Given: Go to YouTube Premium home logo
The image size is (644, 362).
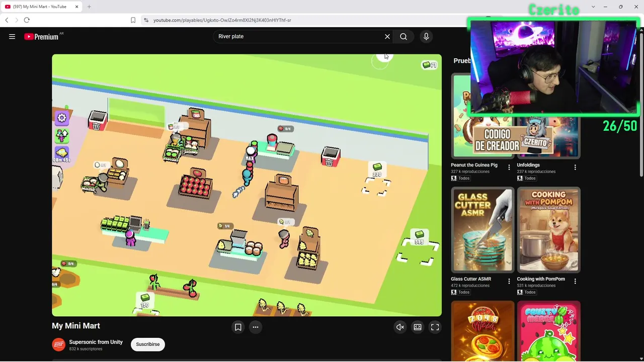Looking at the screenshot, I should pos(41,37).
